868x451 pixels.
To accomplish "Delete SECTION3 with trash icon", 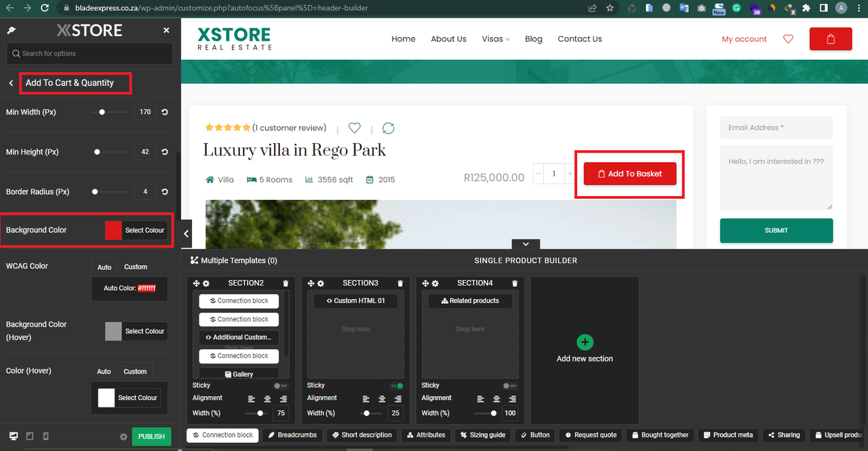I will pos(400,283).
